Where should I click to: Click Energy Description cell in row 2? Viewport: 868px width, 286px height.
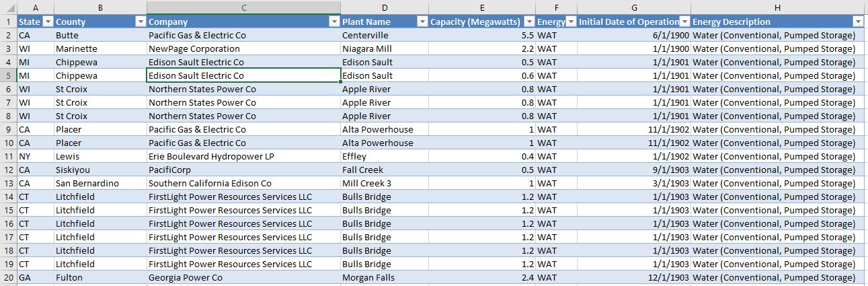(777, 35)
